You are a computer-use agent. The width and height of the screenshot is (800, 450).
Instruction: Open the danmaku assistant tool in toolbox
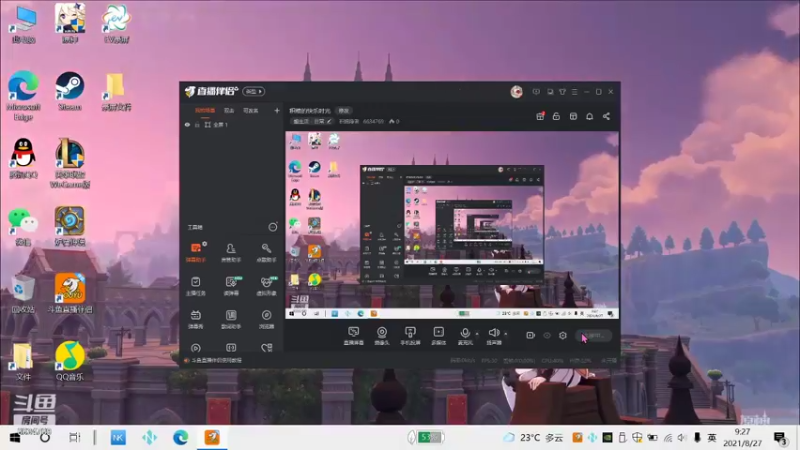tap(196, 252)
